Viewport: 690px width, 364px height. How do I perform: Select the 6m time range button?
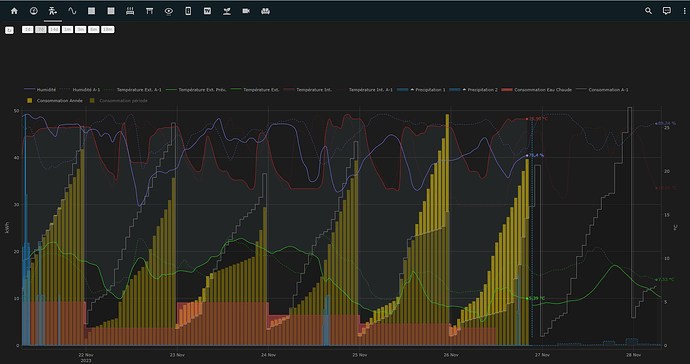(x=93, y=29)
